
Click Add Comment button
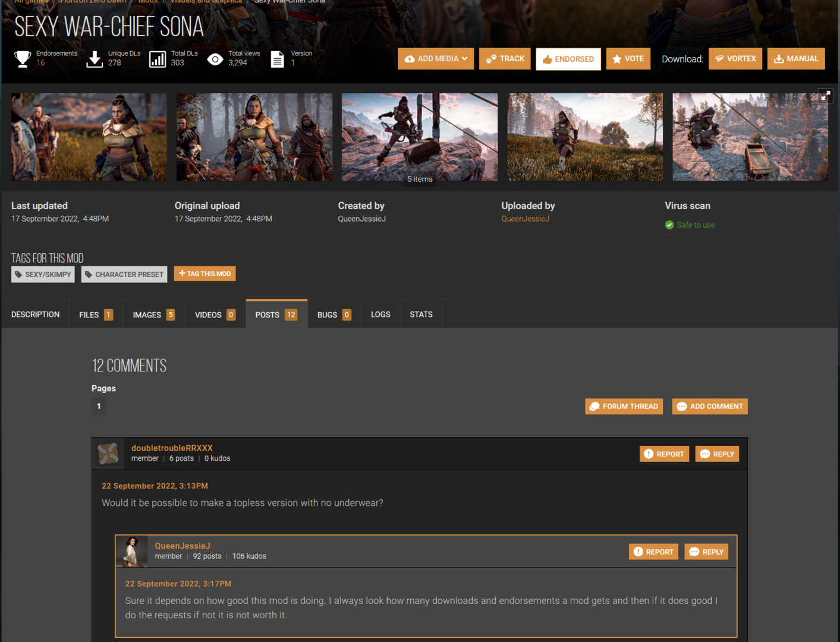click(x=710, y=407)
